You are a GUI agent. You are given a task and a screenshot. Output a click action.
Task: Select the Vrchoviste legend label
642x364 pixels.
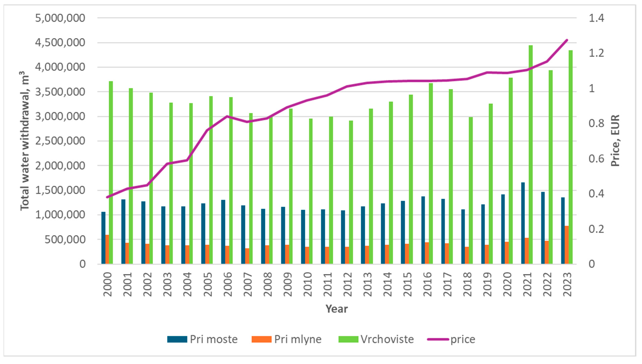(387, 339)
